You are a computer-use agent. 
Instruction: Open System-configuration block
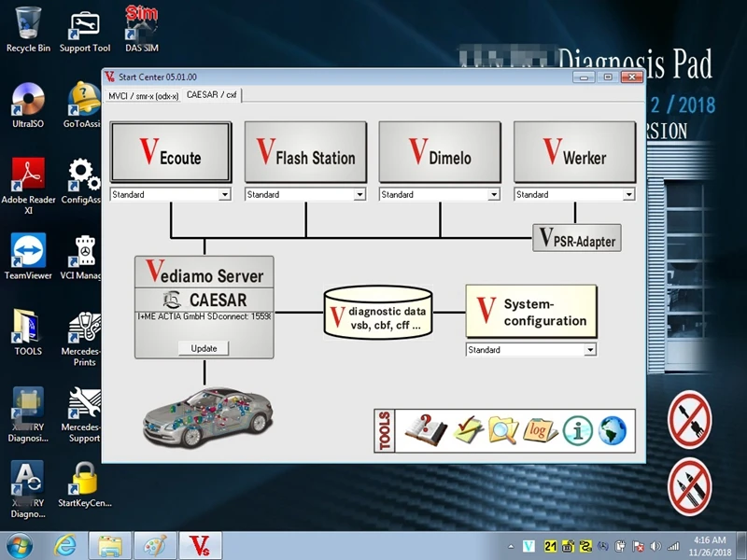pos(530,312)
